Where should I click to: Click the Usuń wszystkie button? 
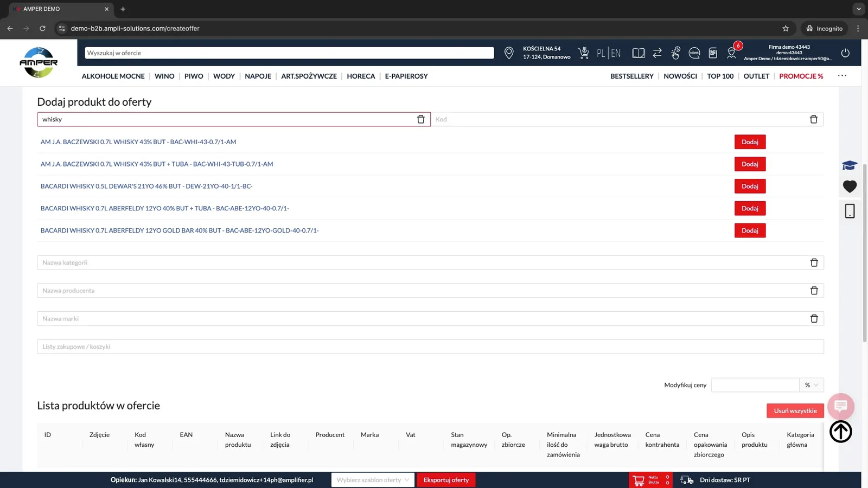795,411
